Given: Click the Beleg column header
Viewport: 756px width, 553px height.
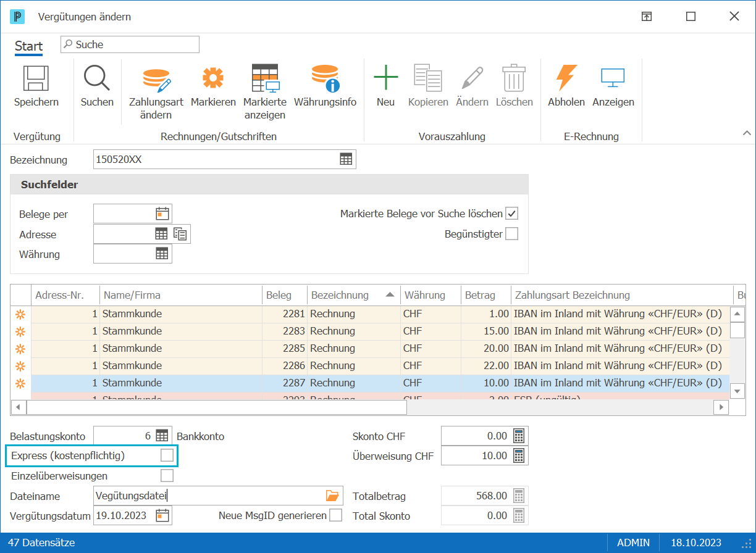Looking at the screenshot, I should (285, 295).
